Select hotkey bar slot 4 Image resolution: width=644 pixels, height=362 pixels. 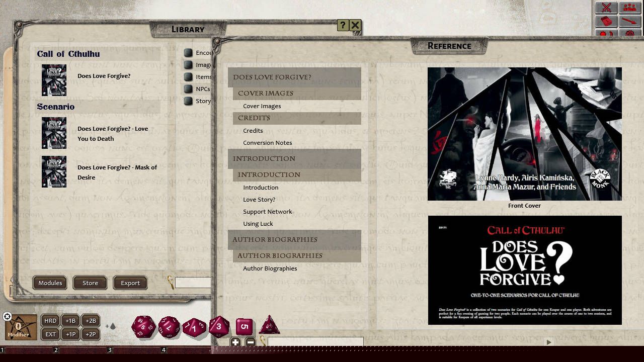click(x=164, y=350)
